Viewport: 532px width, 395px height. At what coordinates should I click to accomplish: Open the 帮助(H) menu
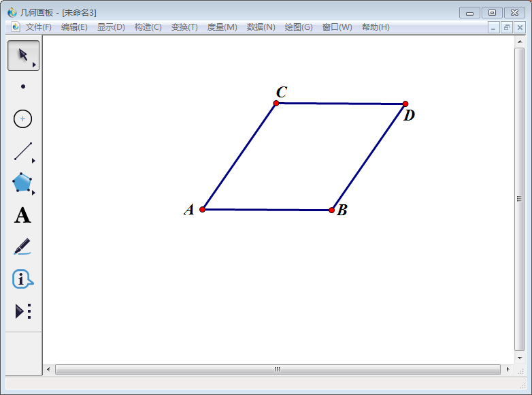(376, 27)
